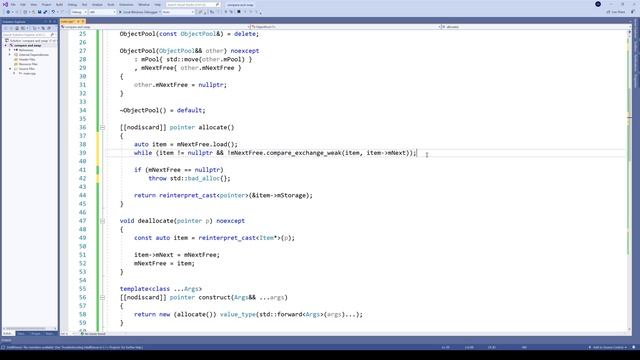Click the Live Share button
The height and width of the screenshot is (360, 640).
(x=616, y=12)
